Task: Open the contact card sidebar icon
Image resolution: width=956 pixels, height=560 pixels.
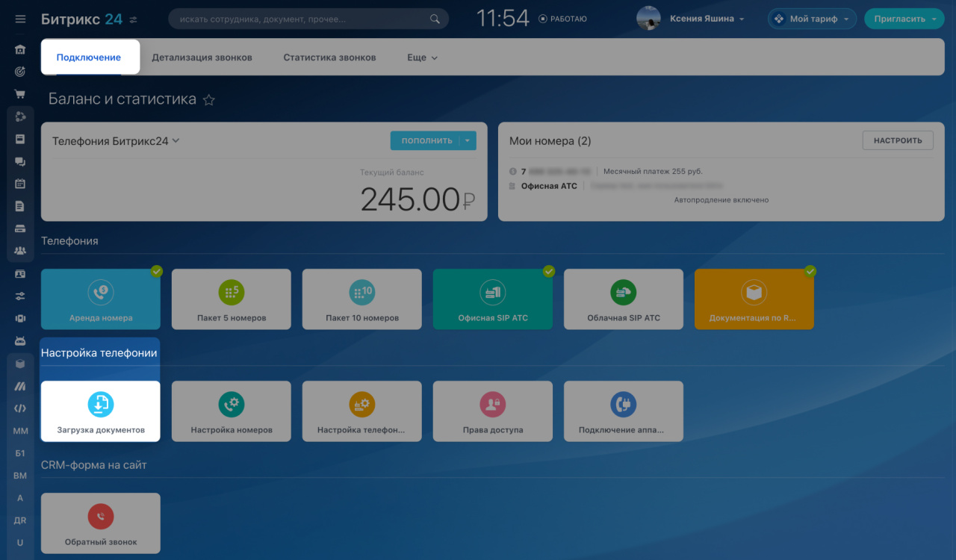Action: (x=20, y=274)
